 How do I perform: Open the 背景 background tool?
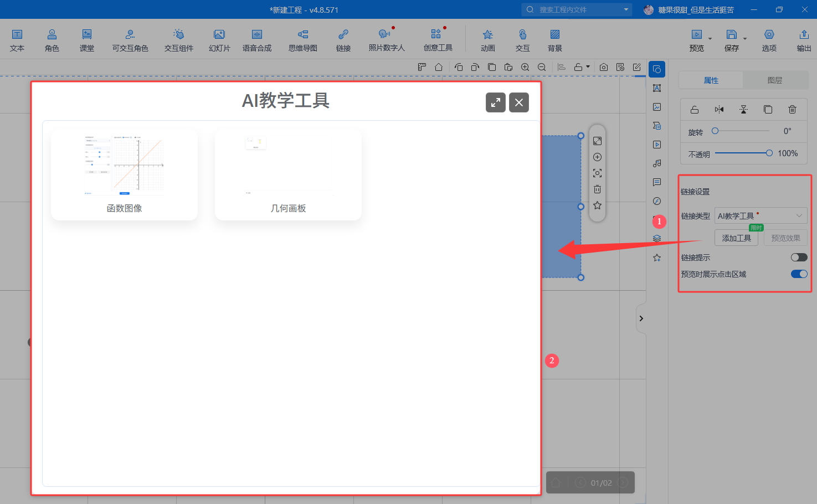(x=554, y=40)
